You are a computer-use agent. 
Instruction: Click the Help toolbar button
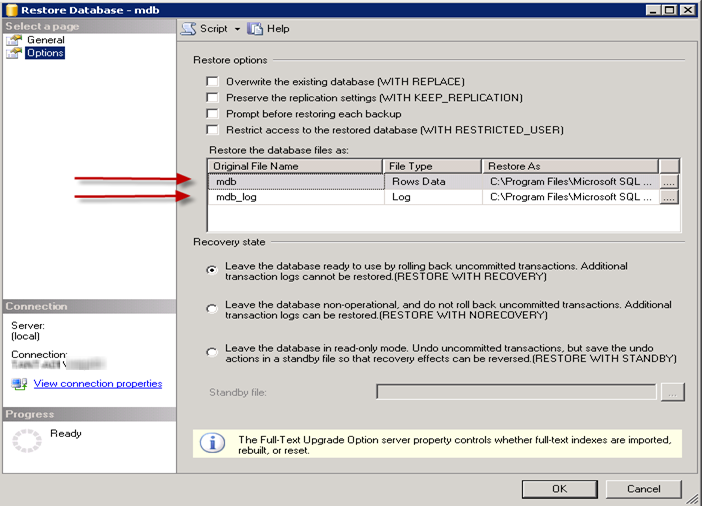pyautogui.click(x=268, y=29)
